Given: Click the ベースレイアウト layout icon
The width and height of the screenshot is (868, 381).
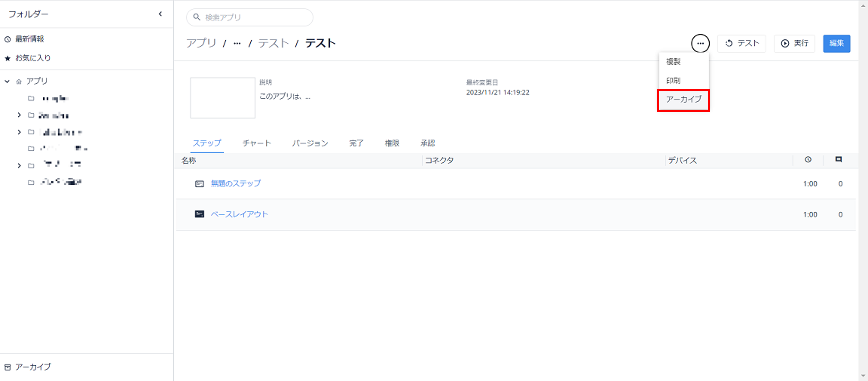Looking at the screenshot, I should pos(199,214).
